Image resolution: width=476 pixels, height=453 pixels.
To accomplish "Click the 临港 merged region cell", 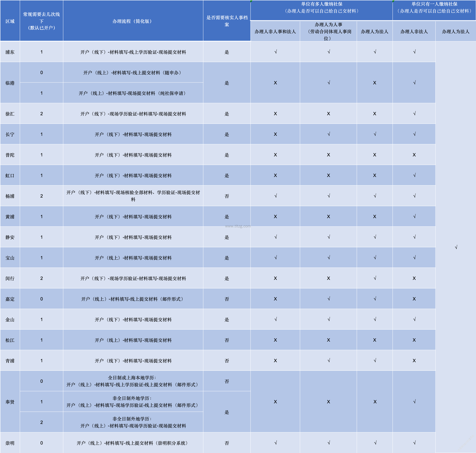I will 10,83.
